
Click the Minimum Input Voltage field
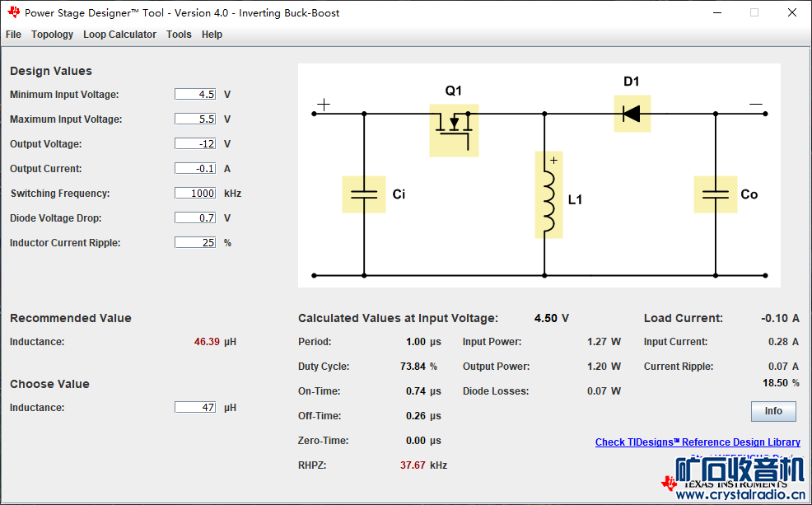195,95
